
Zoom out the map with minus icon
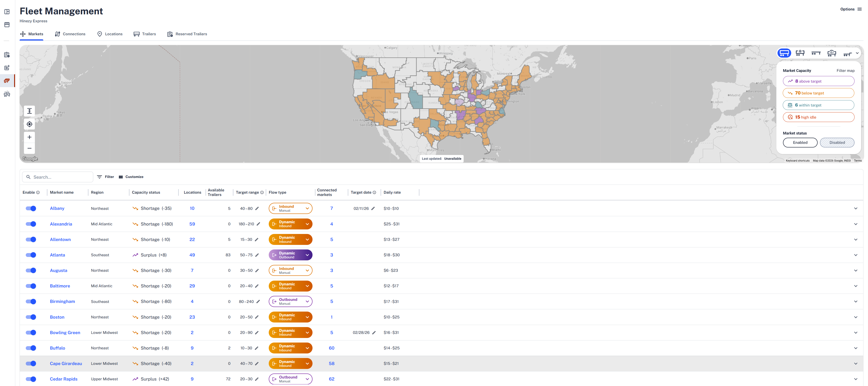29,148
